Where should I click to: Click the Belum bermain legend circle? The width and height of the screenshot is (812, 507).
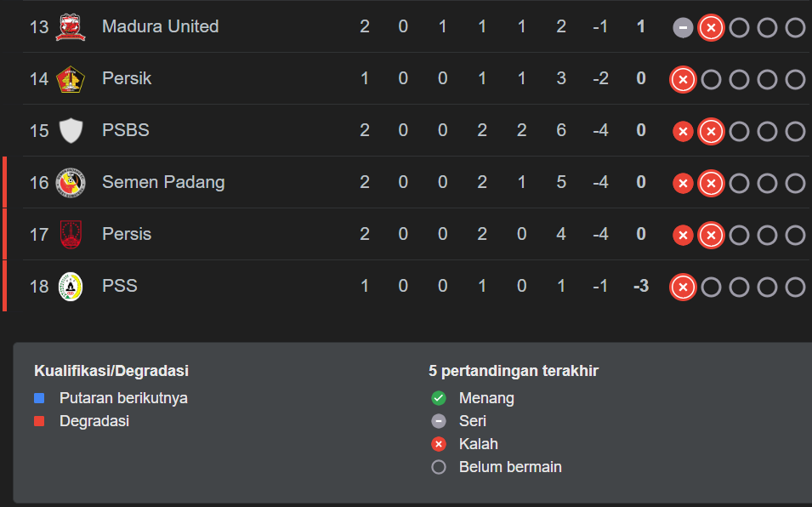tap(439, 467)
